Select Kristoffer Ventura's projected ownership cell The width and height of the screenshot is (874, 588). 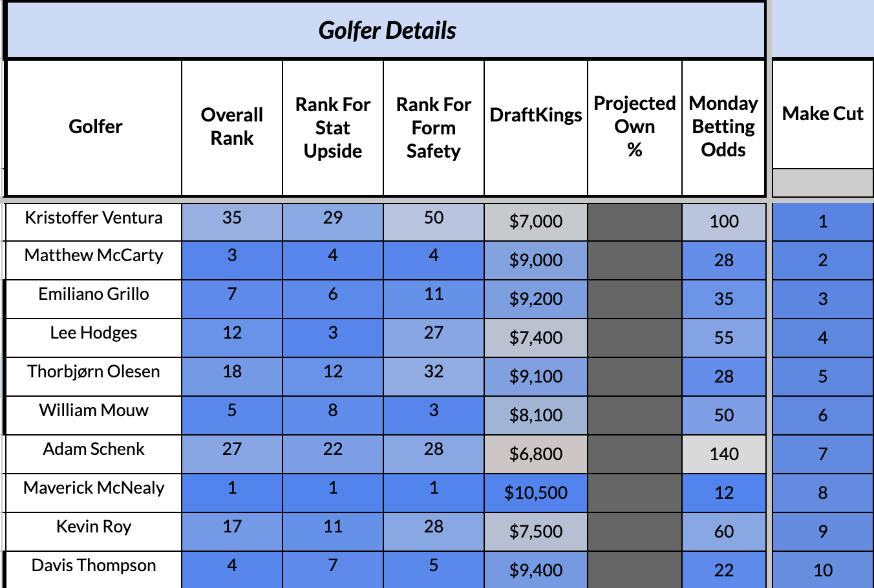(635, 222)
